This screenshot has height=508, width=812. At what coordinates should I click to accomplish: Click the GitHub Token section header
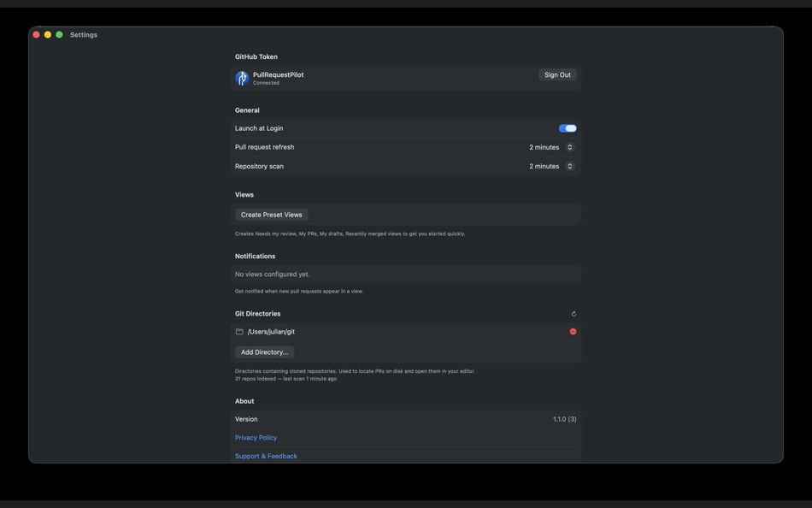[256, 56]
